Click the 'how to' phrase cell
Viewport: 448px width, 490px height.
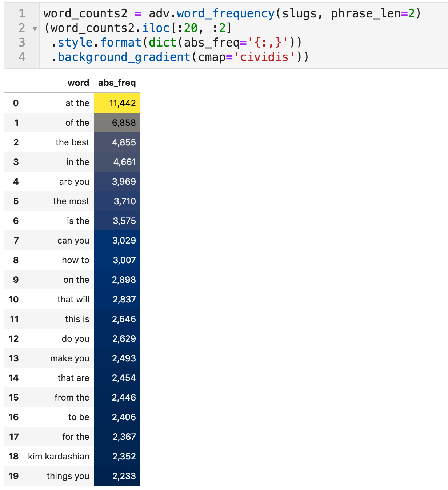(x=75, y=260)
